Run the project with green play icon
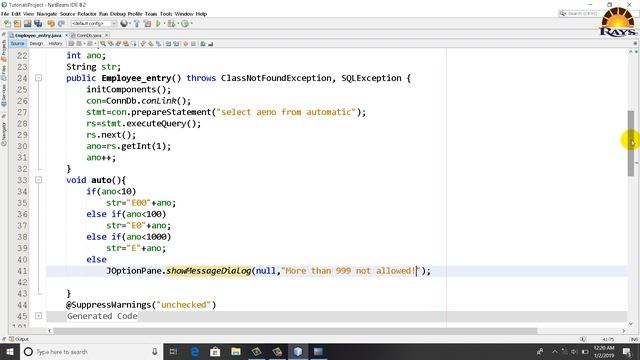The width and height of the screenshot is (640, 360). (x=158, y=24)
